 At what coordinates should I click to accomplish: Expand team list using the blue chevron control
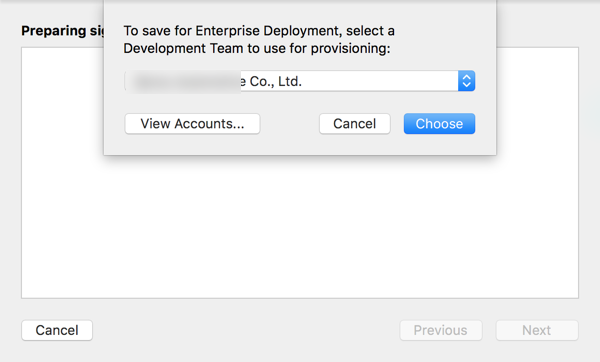coord(466,81)
